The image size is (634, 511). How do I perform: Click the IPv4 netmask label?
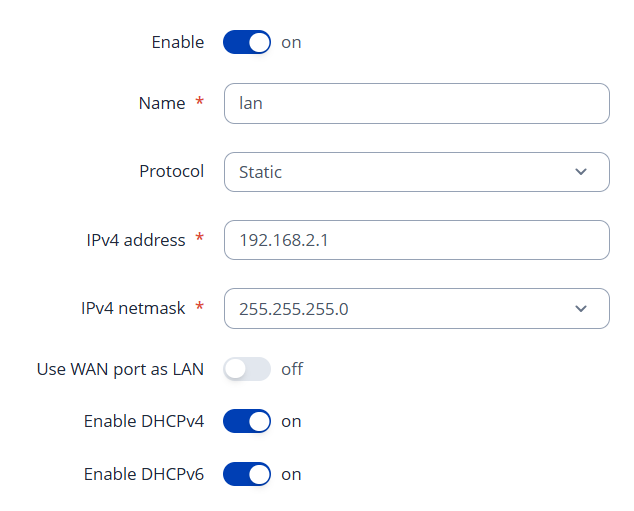[x=133, y=308]
